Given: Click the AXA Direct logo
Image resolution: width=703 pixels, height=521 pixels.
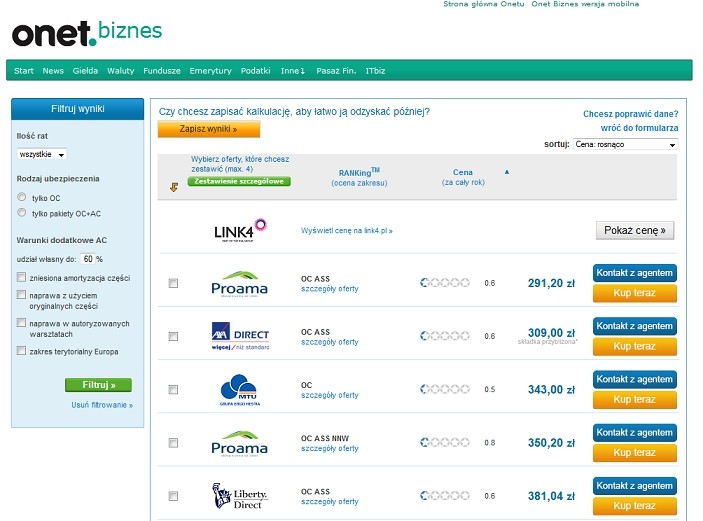Looking at the screenshot, I should pyautogui.click(x=239, y=336).
